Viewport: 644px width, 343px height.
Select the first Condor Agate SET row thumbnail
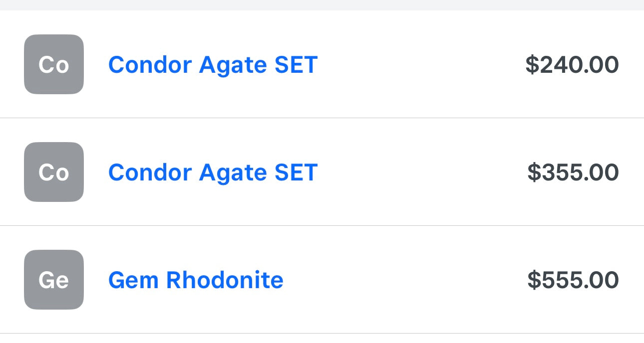[54, 64]
